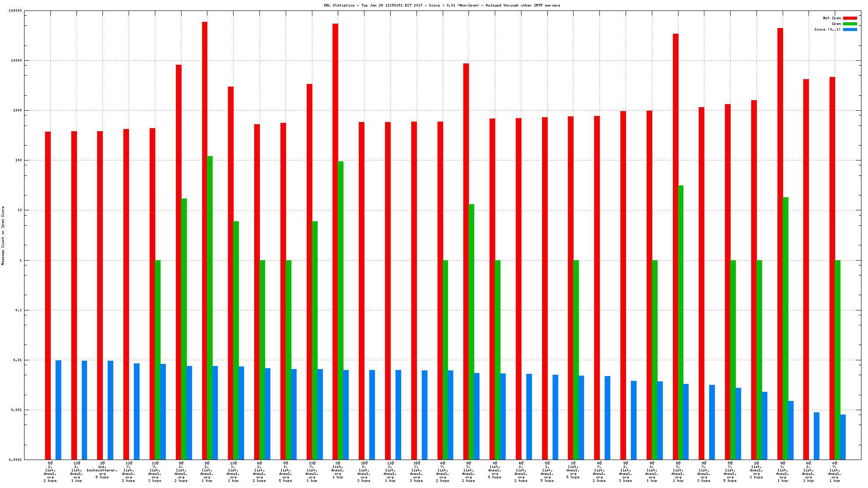This screenshot has height=488, width=868.
Task: Click the blue Score legend swatch
Action: [850, 29]
